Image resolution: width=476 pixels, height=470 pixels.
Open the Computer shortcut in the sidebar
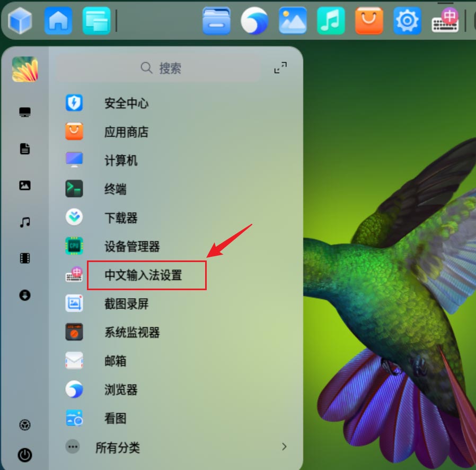pyautogui.click(x=25, y=112)
